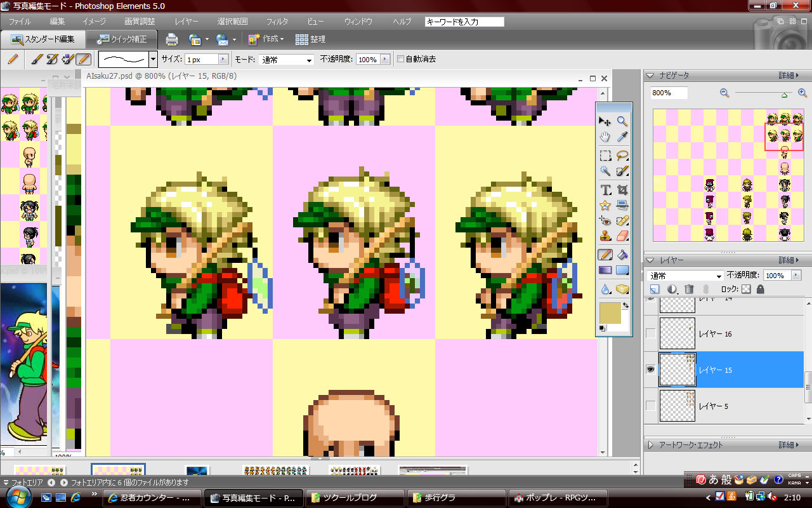Open the layer blend mode 通常 dropdown

(685, 276)
